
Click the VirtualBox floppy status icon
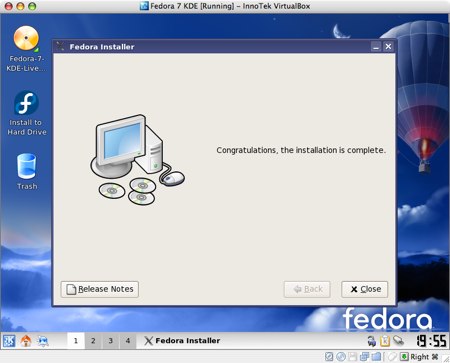click(x=352, y=357)
